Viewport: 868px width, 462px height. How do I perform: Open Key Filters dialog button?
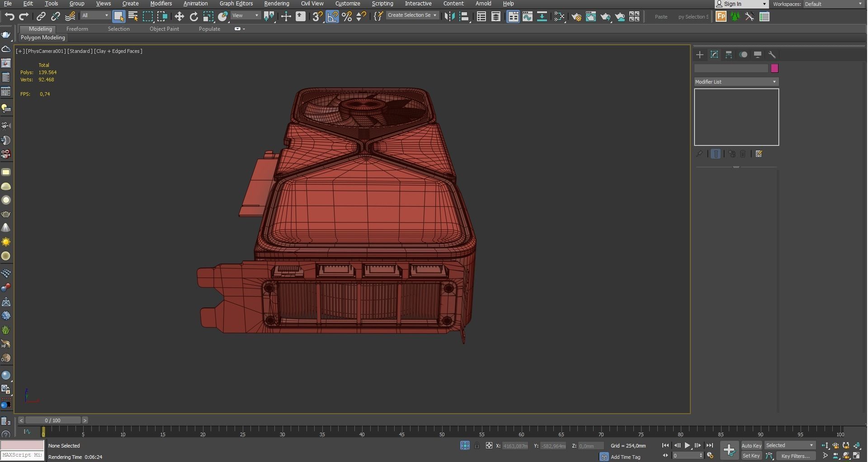(x=796, y=456)
